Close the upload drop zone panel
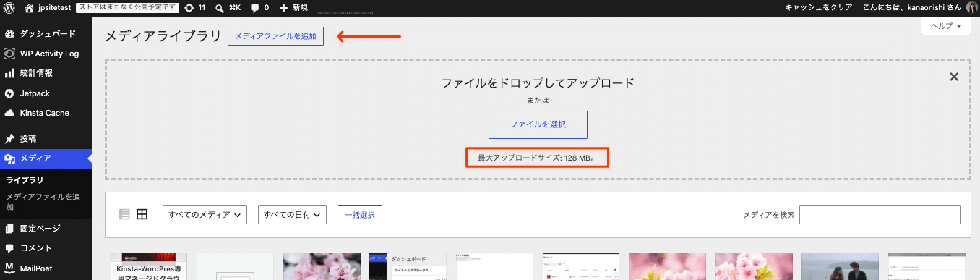 click(954, 77)
